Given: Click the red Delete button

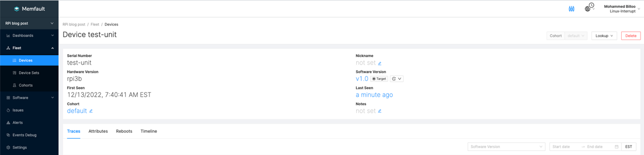Looking at the screenshot, I should (630, 36).
